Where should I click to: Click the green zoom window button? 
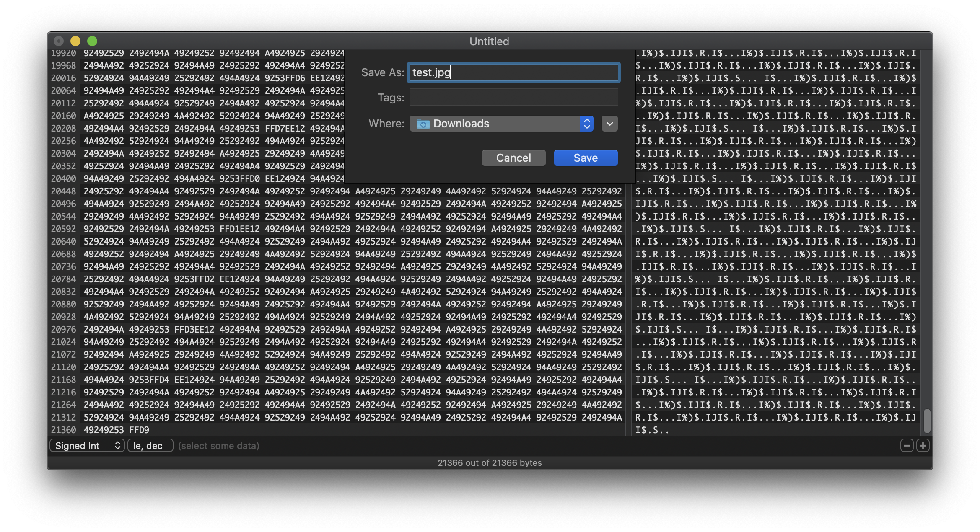point(92,41)
